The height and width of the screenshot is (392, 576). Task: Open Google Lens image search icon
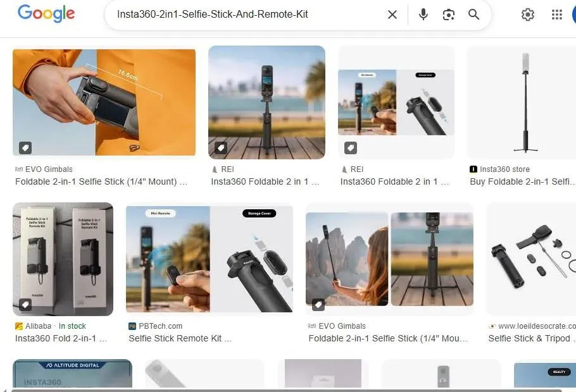tap(449, 15)
